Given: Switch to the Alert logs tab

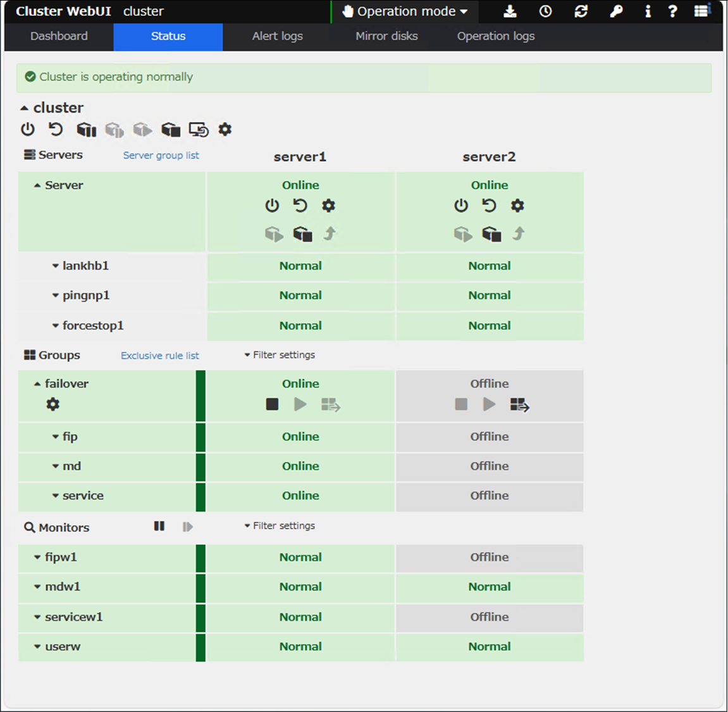Looking at the screenshot, I should (277, 36).
